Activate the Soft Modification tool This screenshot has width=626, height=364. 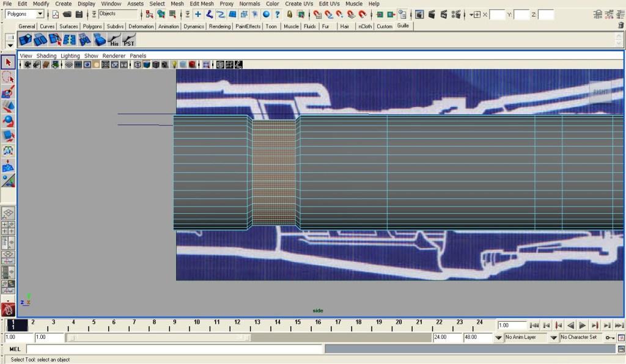tap(8, 166)
